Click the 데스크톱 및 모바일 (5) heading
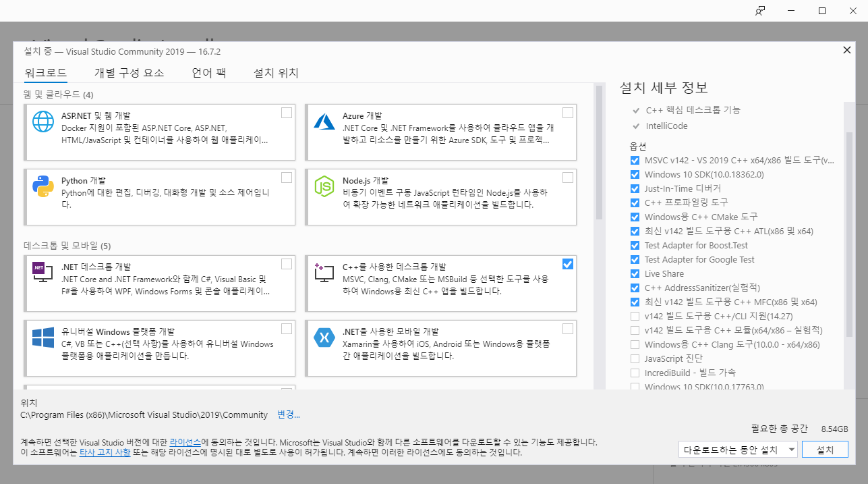The image size is (868, 484). [67, 245]
